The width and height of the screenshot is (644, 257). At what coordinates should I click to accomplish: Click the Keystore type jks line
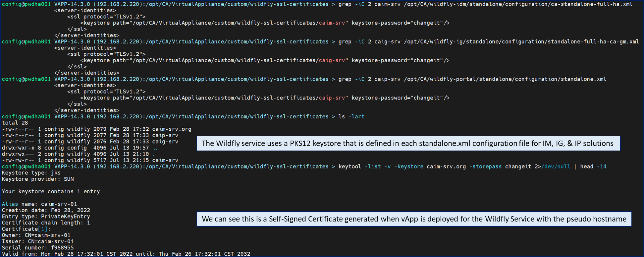31,173
